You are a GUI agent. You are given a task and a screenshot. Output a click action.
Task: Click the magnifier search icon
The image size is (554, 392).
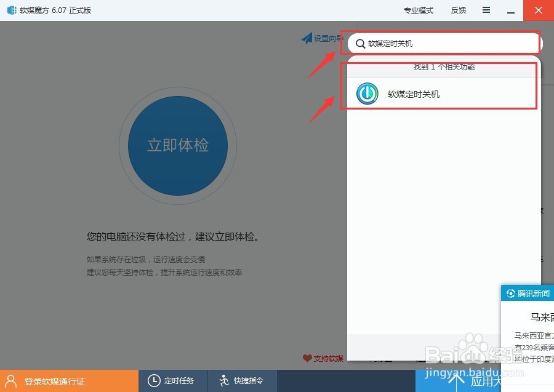[360, 44]
